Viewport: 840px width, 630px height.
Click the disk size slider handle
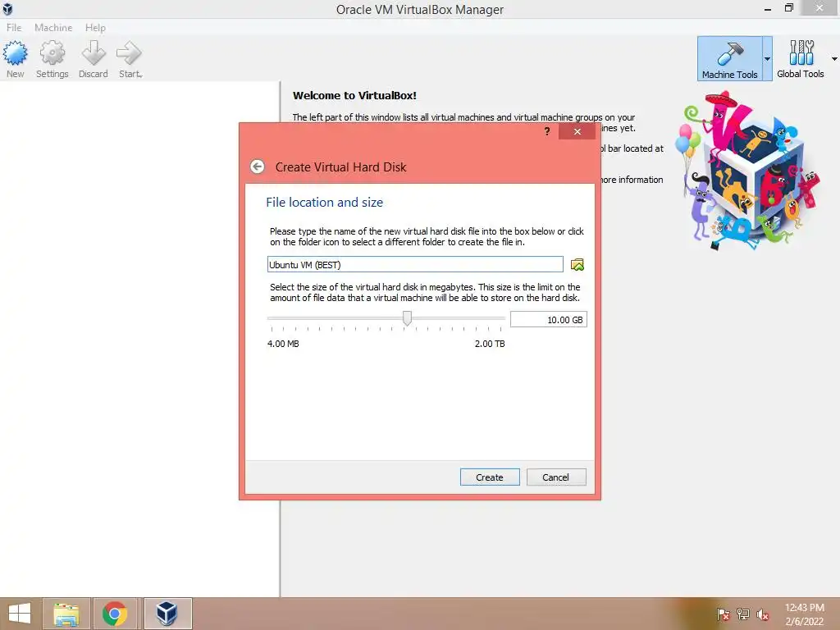pos(407,318)
